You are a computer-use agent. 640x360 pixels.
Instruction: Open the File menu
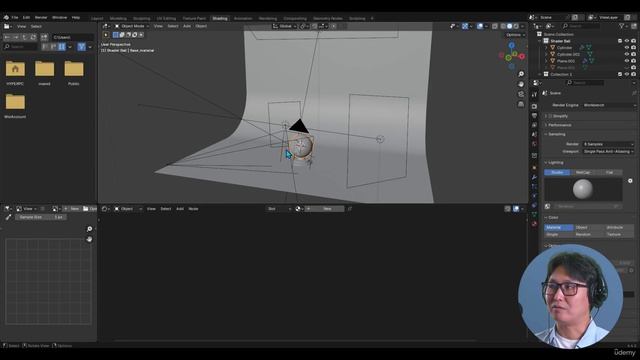15,18
